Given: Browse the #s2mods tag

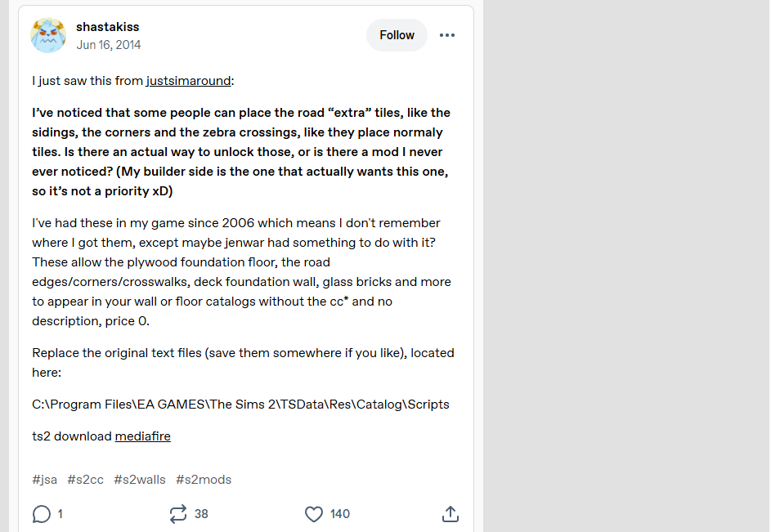Looking at the screenshot, I should (x=204, y=480).
